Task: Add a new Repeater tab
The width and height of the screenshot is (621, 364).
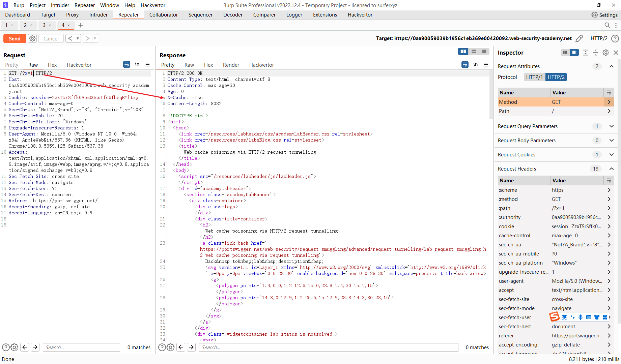Action: (x=81, y=25)
